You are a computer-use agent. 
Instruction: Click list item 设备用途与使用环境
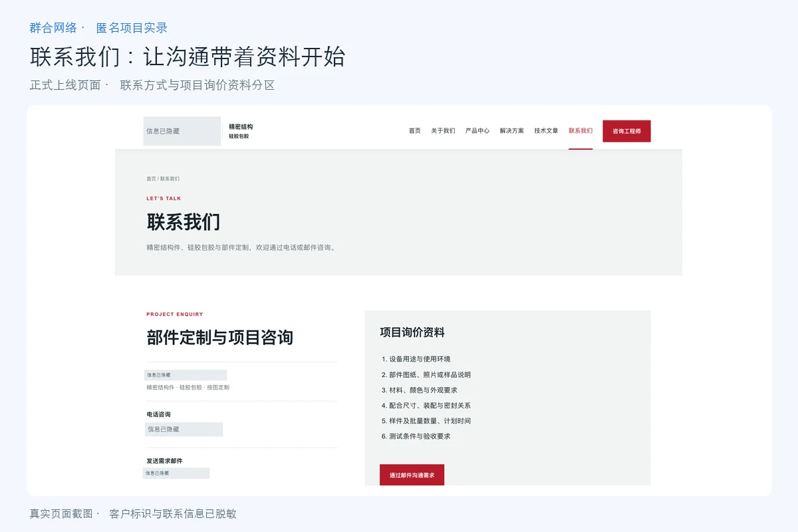point(420,359)
